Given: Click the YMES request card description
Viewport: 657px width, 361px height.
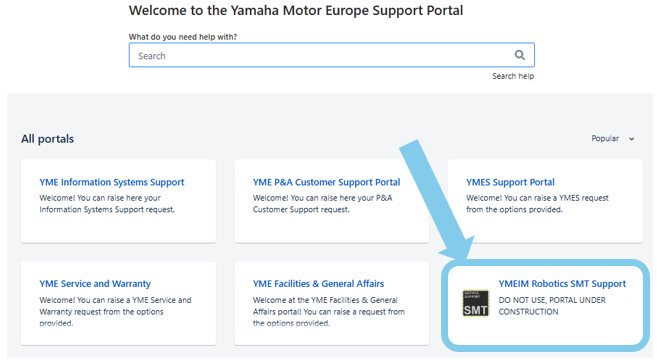Looking at the screenshot, I should pyautogui.click(x=537, y=204).
